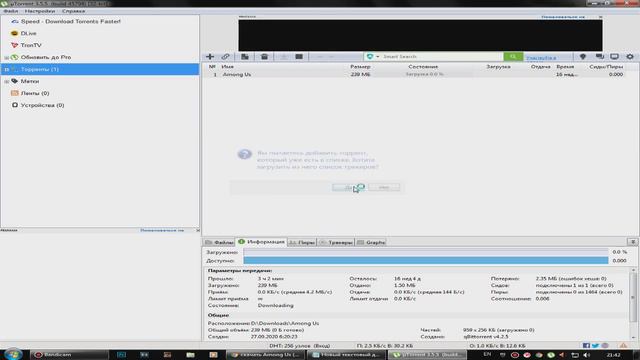This screenshot has height=360, width=640.
Task: Click the remote monitor toolbar icon
Action: click(x=614, y=56)
